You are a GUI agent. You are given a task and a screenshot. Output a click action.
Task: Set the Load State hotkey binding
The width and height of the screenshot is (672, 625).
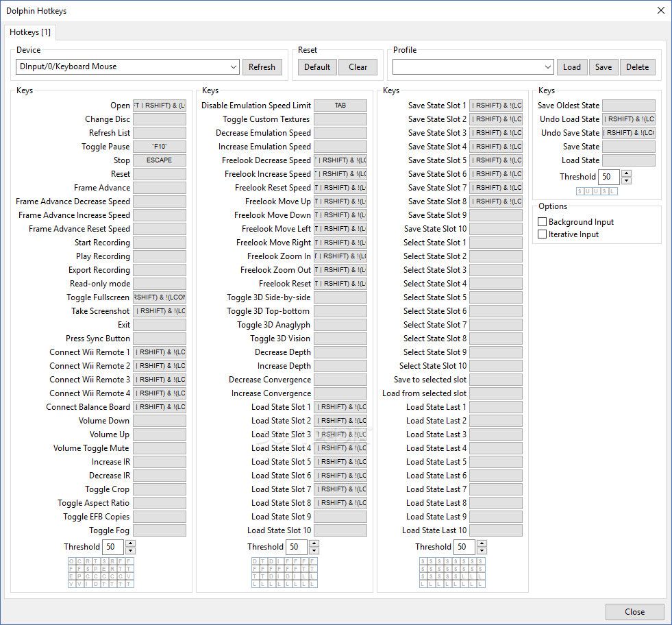click(x=629, y=160)
